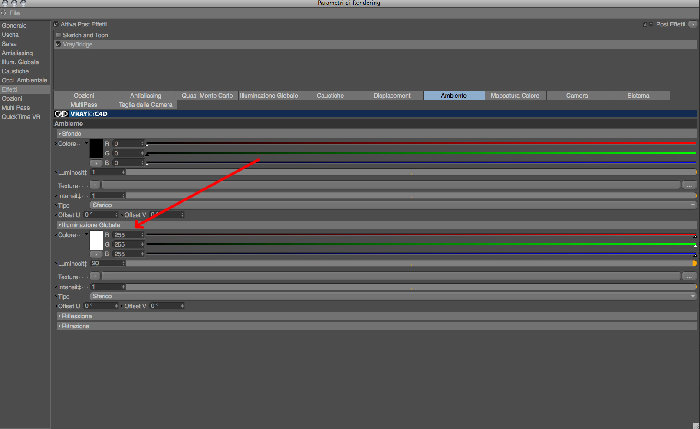This screenshot has width=700, height=429.
Task: Open the Sfondo Tipo dropdown
Action: pyautogui.click(x=393, y=205)
